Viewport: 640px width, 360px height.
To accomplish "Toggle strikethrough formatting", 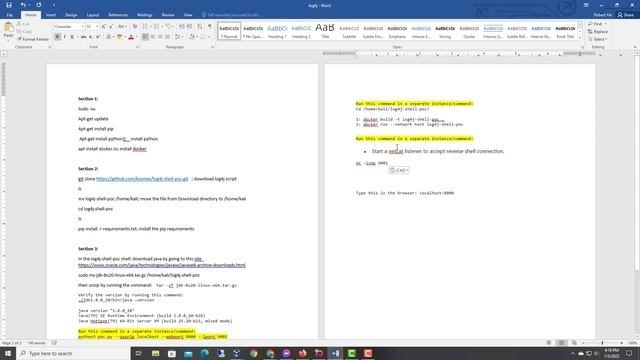I will click(84, 37).
